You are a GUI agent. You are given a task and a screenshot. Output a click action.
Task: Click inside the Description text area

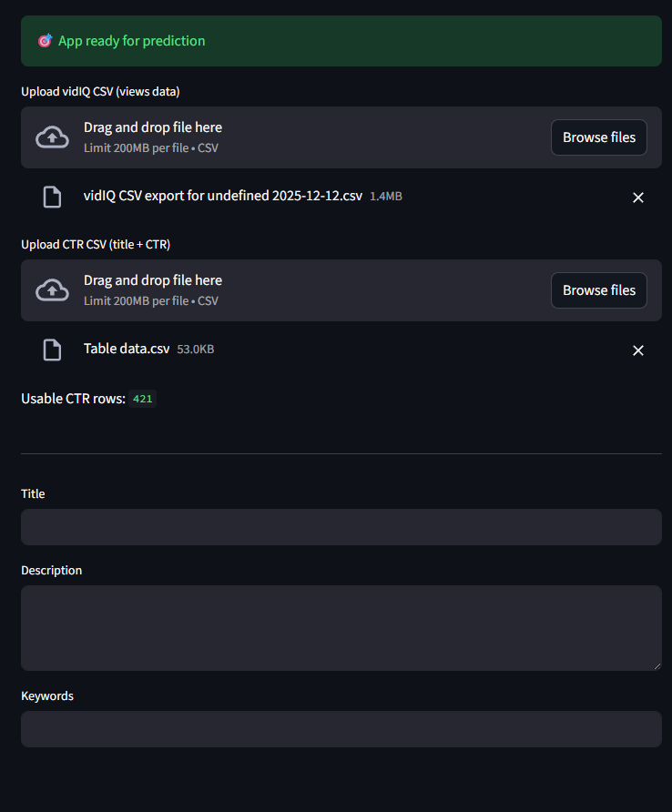341,627
